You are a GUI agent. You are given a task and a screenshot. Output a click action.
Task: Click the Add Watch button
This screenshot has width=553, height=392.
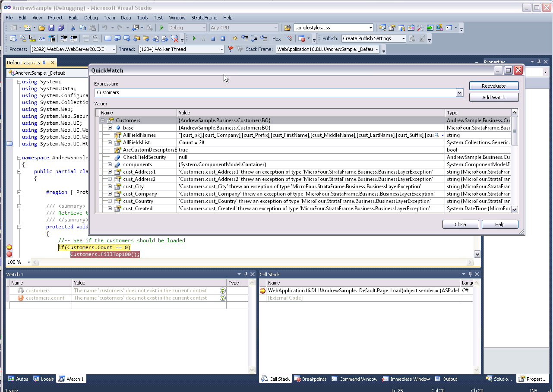click(x=494, y=98)
